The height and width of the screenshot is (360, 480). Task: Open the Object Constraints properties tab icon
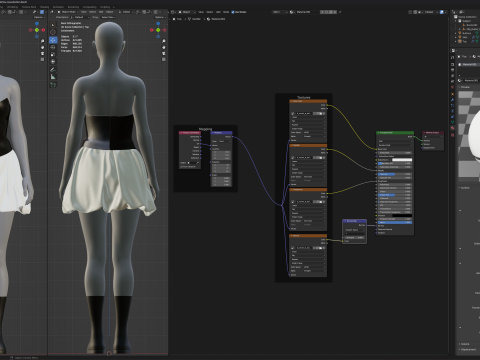click(x=452, y=117)
